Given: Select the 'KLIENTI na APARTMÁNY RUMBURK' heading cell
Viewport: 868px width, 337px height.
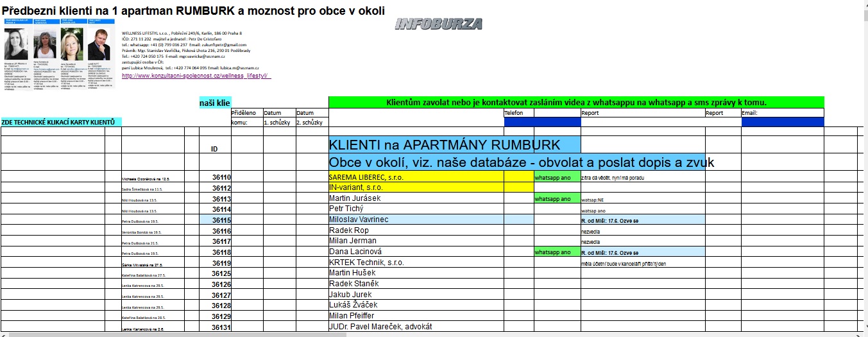Looking at the screenshot, I should (x=455, y=144).
